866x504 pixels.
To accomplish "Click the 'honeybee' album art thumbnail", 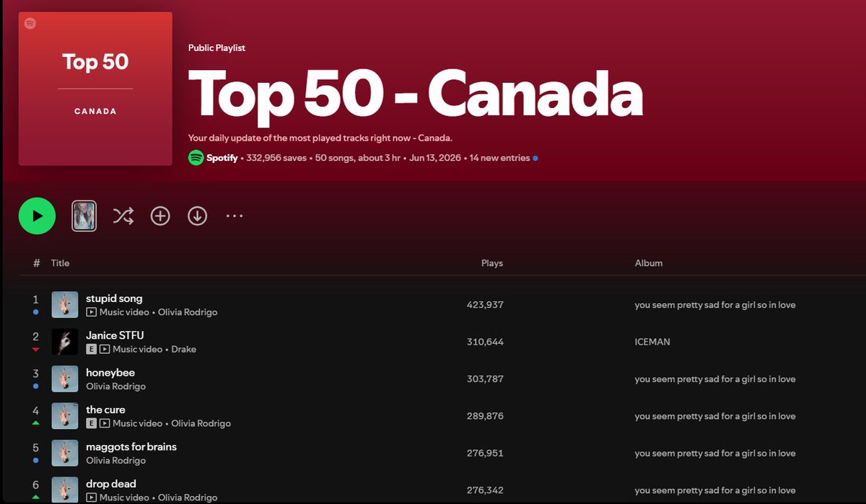I will tap(65, 379).
